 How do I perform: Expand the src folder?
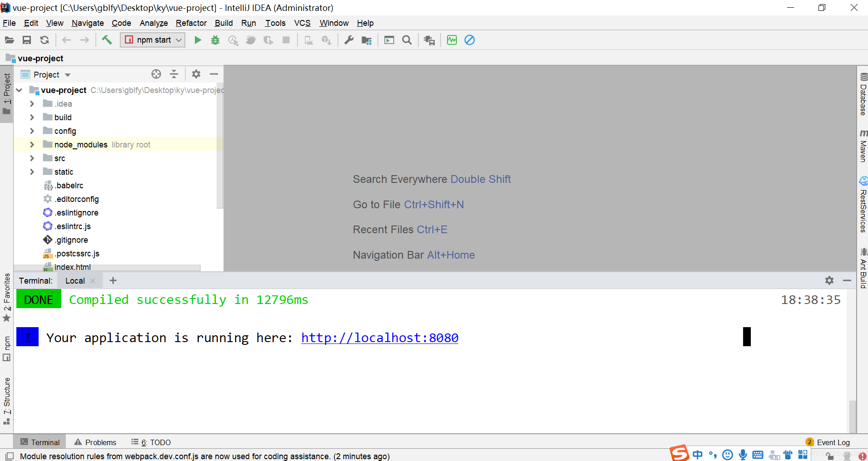coord(32,158)
